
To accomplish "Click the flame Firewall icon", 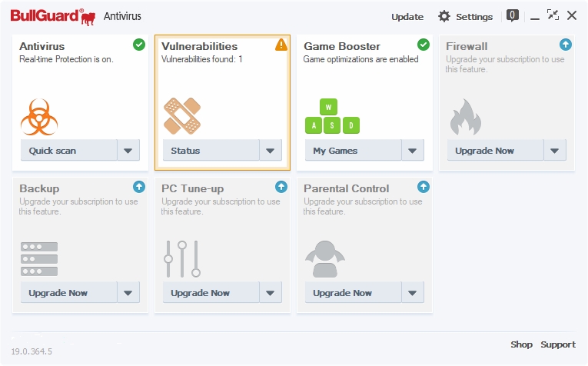I will point(465,118).
